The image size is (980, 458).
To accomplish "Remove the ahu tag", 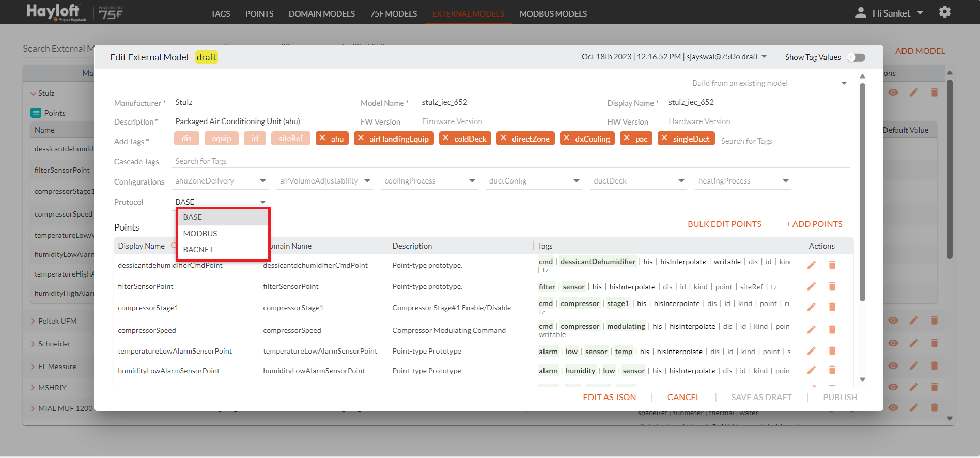I will pyautogui.click(x=322, y=138).
